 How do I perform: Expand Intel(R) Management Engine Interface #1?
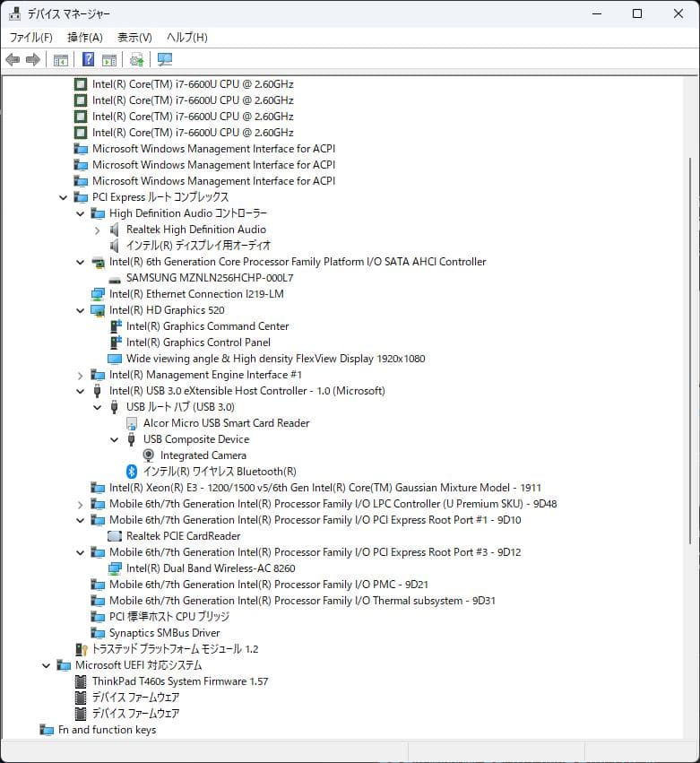[x=80, y=375]
